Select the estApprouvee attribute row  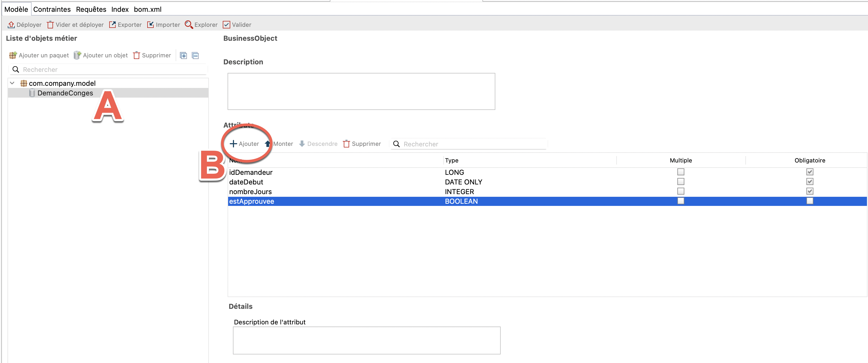click(547, 201)
